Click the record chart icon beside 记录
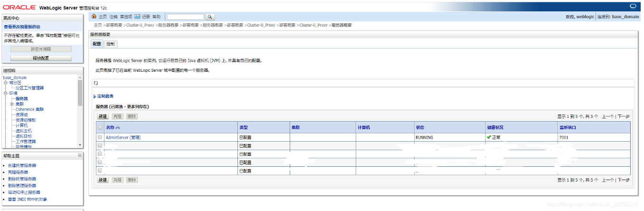Screen dimensions: 644x211 point(137,17)
